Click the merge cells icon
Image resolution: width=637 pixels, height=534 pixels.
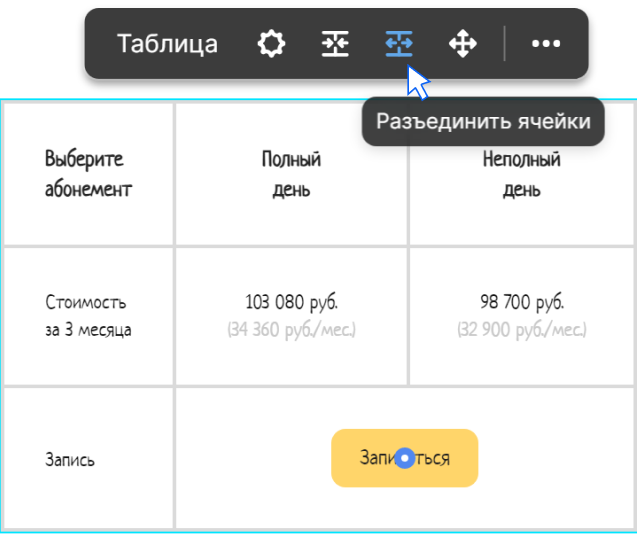(x=335, y=43)
